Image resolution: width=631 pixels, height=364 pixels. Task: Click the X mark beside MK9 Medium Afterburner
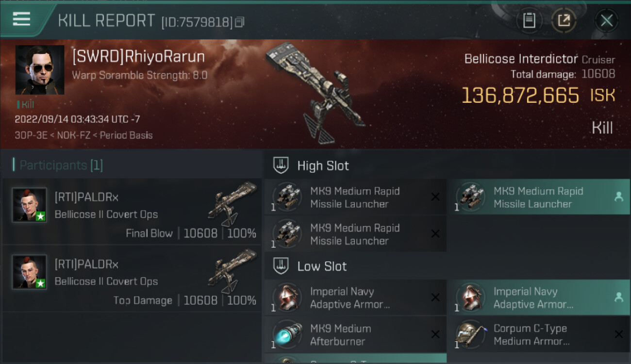pyautogui.click(x=435, y=334)
